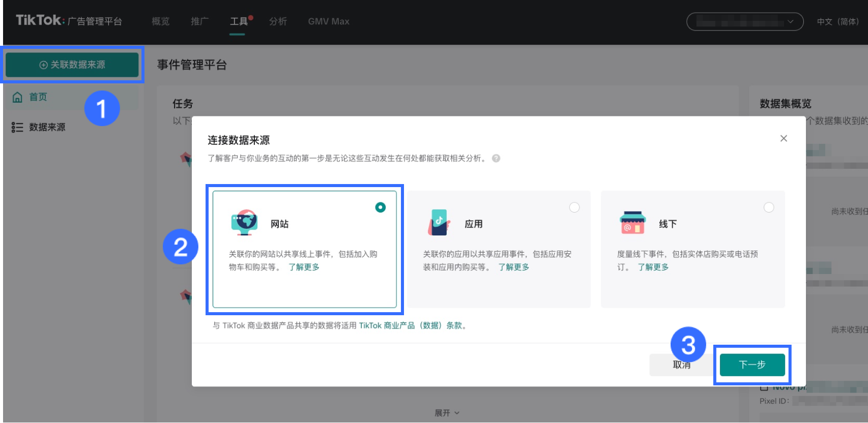Open the GMV Max tab

pyautogui.click(x=329, y=21)
